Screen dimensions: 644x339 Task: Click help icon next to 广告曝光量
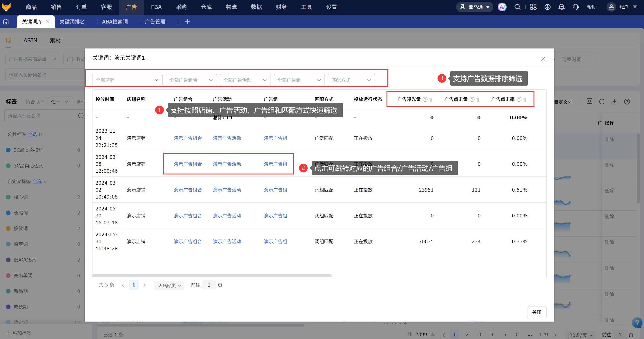(425, 100)
